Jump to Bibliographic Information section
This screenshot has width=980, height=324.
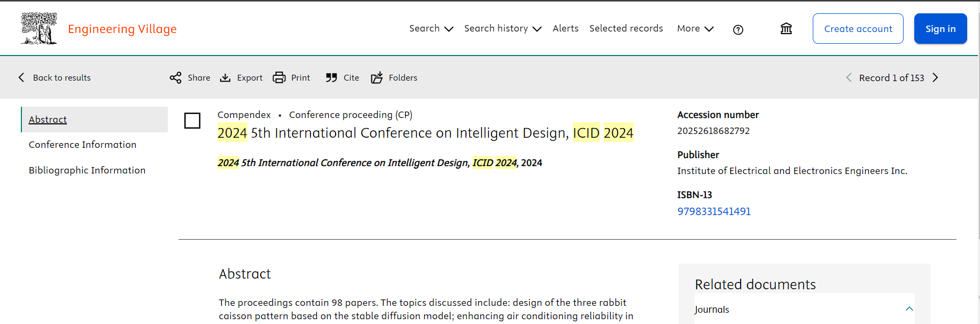[87, 170]
